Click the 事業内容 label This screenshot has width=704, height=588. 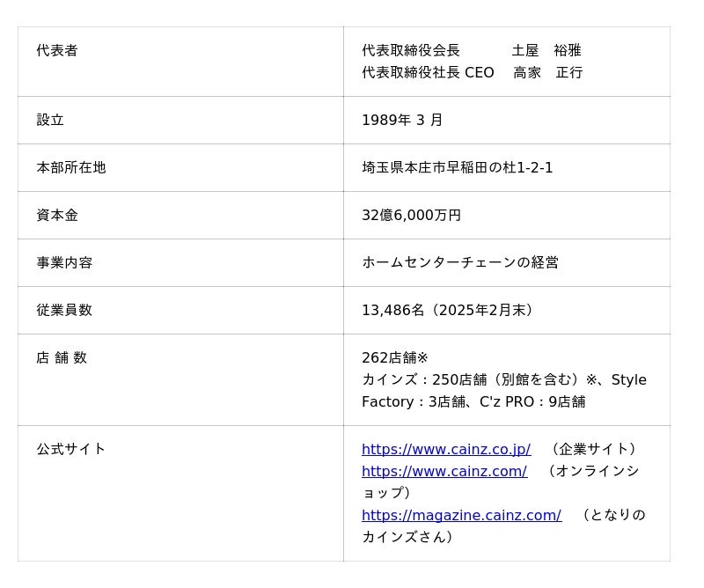[64, 262]
